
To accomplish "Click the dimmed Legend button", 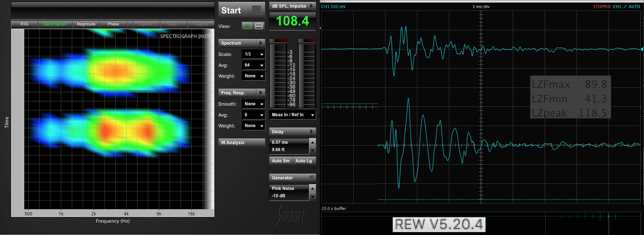I will click(201, 24).
